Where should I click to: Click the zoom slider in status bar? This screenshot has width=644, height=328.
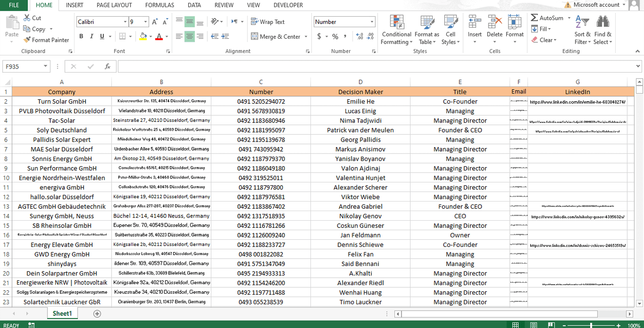click(x=591, y=325)
